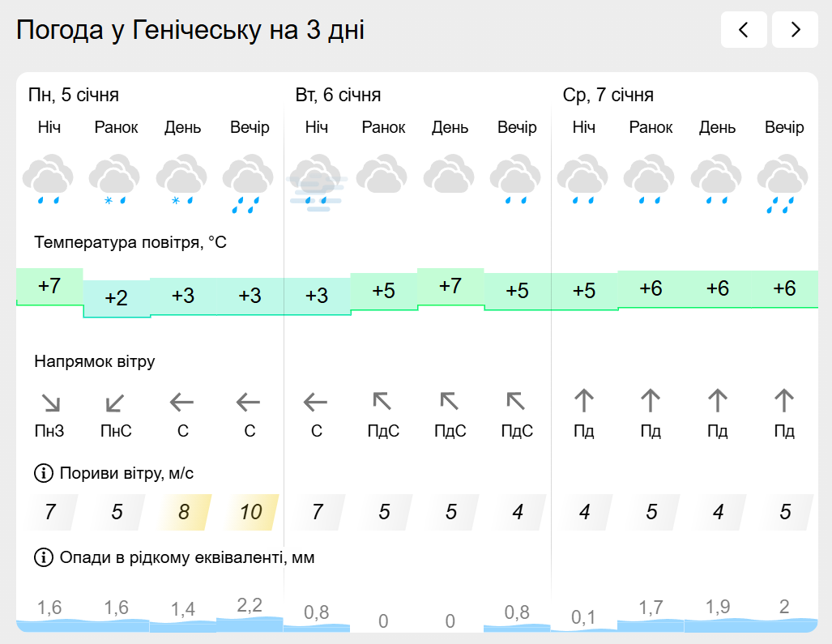
Task: Click Tuesday day +7 temperature cell
Action: (450, 286)
